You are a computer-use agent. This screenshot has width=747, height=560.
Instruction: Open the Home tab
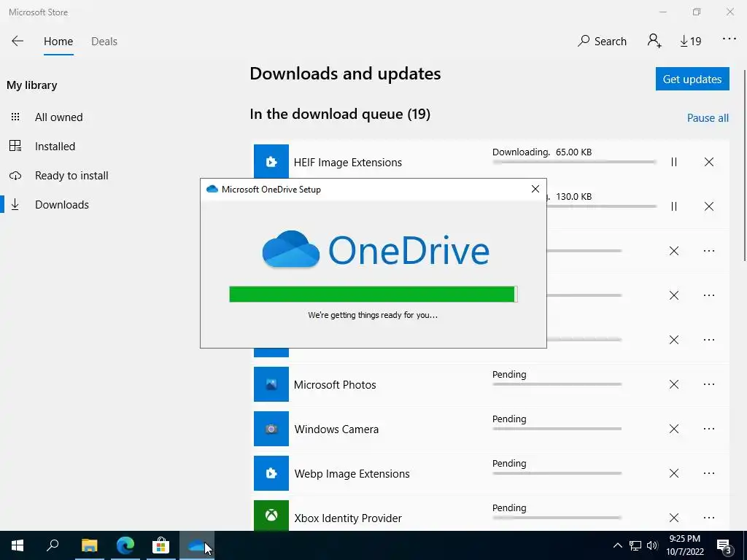(x=58, y=42)
